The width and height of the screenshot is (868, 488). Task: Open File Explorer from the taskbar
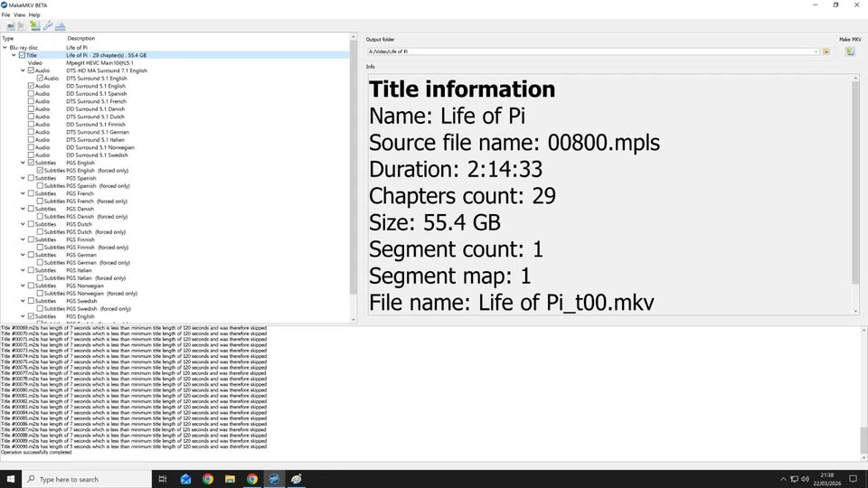pos(230,479)
